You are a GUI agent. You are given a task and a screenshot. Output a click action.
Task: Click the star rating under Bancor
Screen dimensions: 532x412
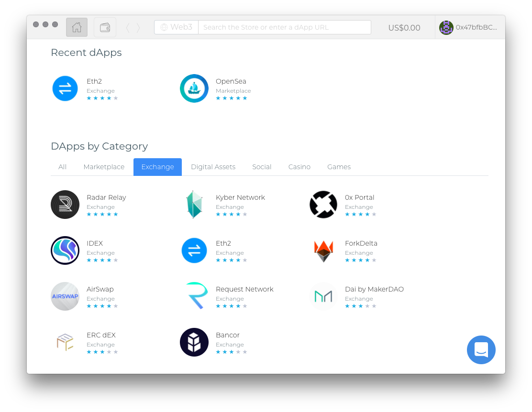(232, 352)
